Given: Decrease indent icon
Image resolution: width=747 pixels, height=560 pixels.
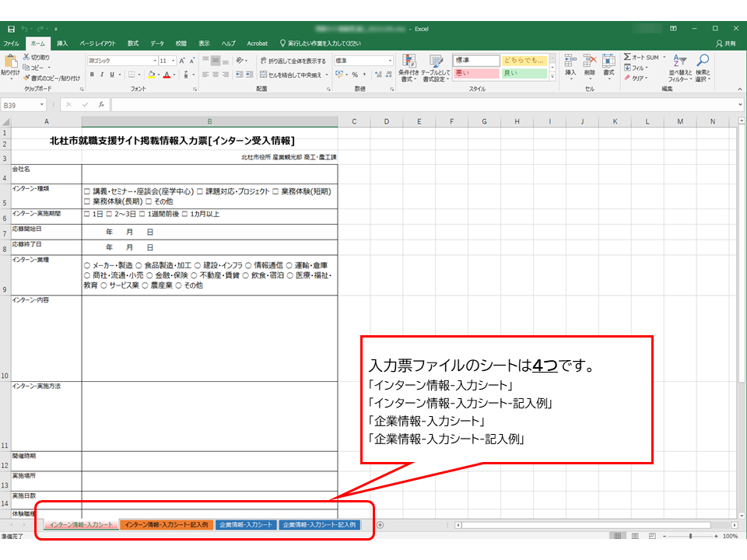Looking at the screenshot, I should pos(239,75).
